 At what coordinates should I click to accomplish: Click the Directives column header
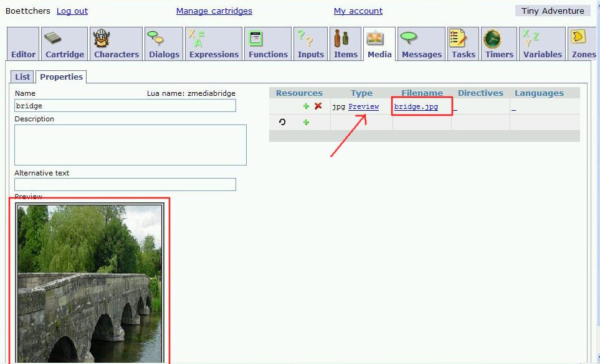pyautogui.click(x=480, y=93)
